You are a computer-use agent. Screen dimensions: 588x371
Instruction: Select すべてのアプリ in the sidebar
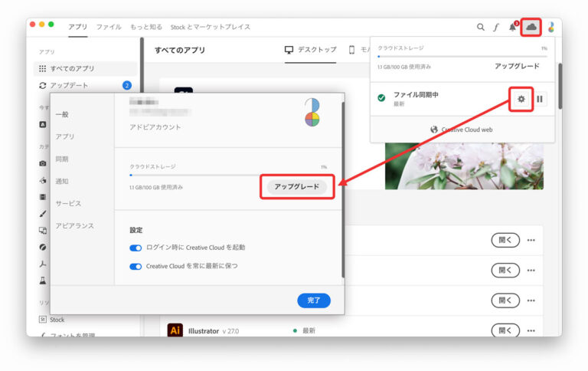point(72,68)
